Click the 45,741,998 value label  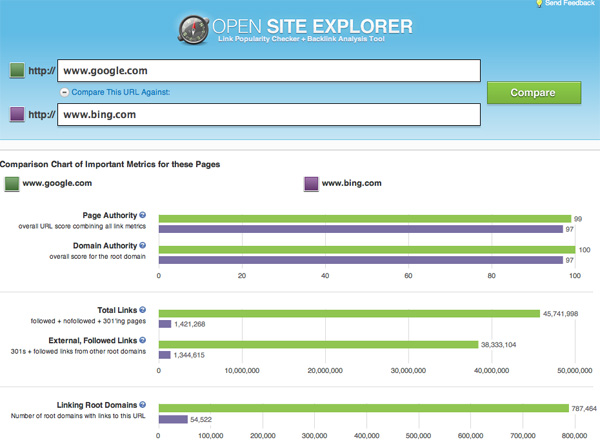coord(561,314)
